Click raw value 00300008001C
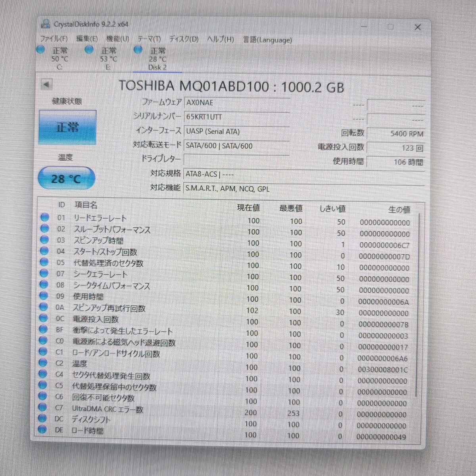The height and width of the screenshot is (476, 476). (382, 370)
